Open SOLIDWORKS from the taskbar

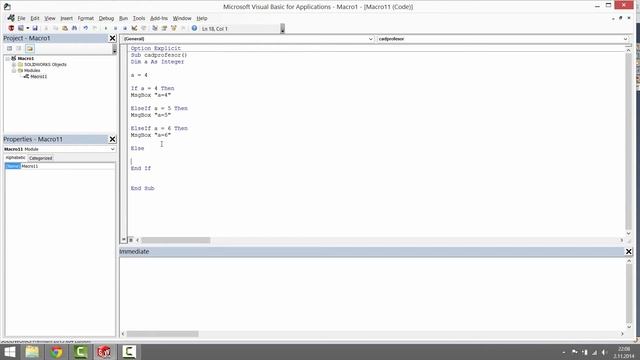104,352
